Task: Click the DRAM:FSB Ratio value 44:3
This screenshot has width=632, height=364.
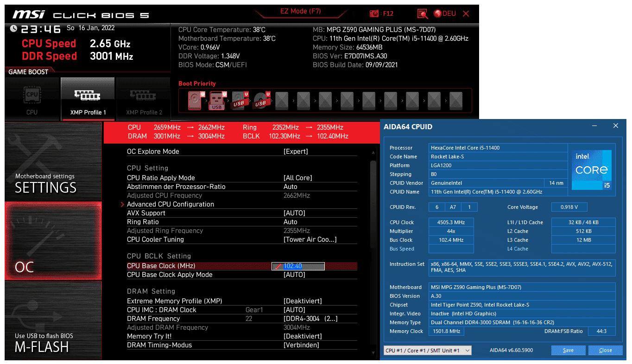Action: (601, 331)
